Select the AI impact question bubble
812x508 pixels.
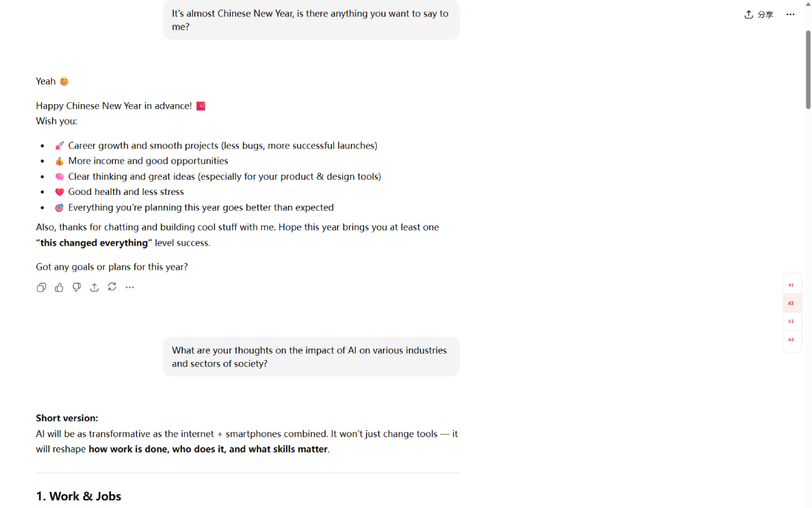(310, 356)
